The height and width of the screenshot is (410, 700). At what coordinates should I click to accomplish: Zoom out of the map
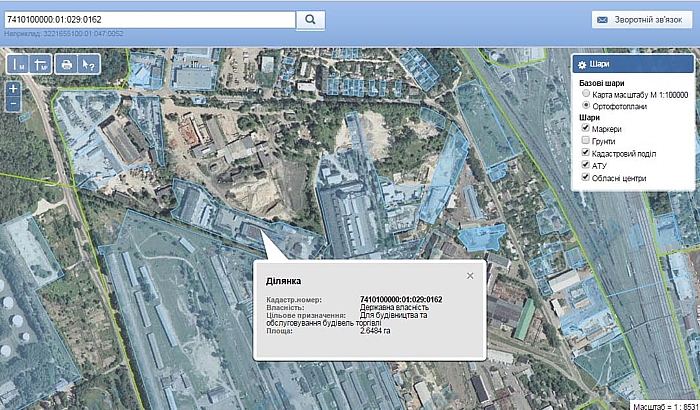coord(13,103)
